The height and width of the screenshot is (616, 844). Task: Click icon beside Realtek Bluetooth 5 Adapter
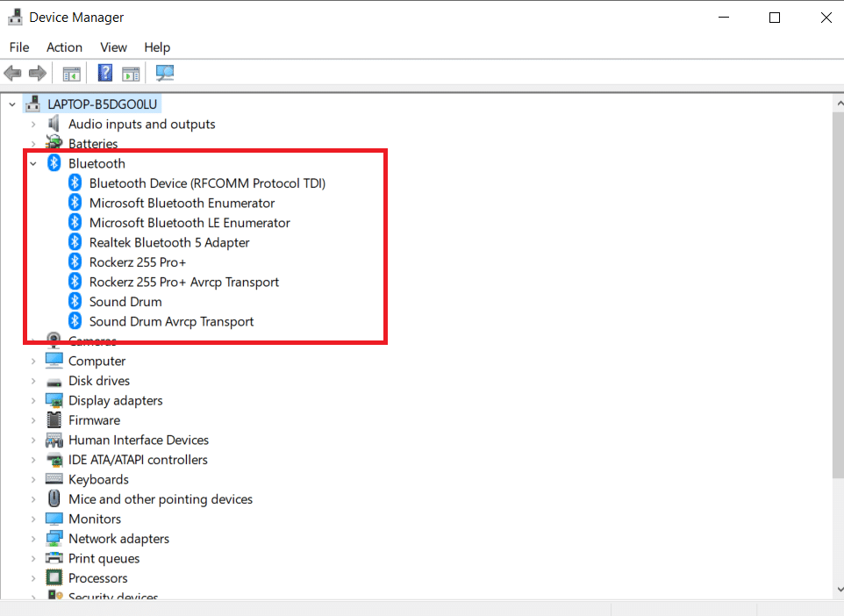(75, 242)
